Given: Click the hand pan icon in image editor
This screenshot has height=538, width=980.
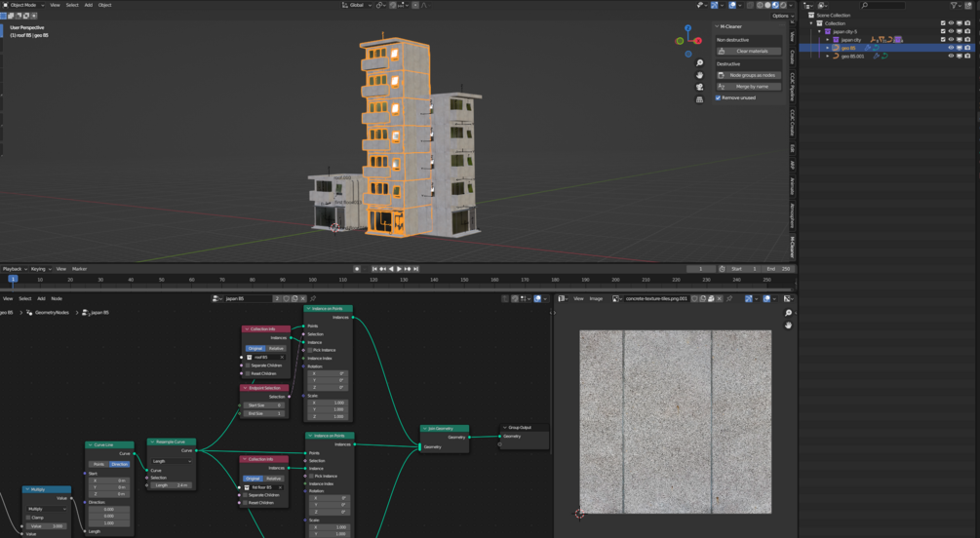Looking at the screenshot, I should point(788,325).
